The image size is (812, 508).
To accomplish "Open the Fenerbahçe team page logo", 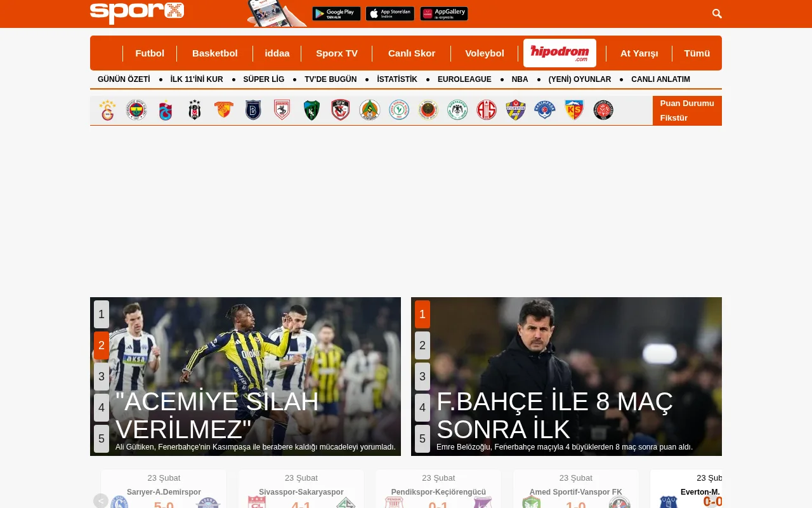I will click(136, 110).
